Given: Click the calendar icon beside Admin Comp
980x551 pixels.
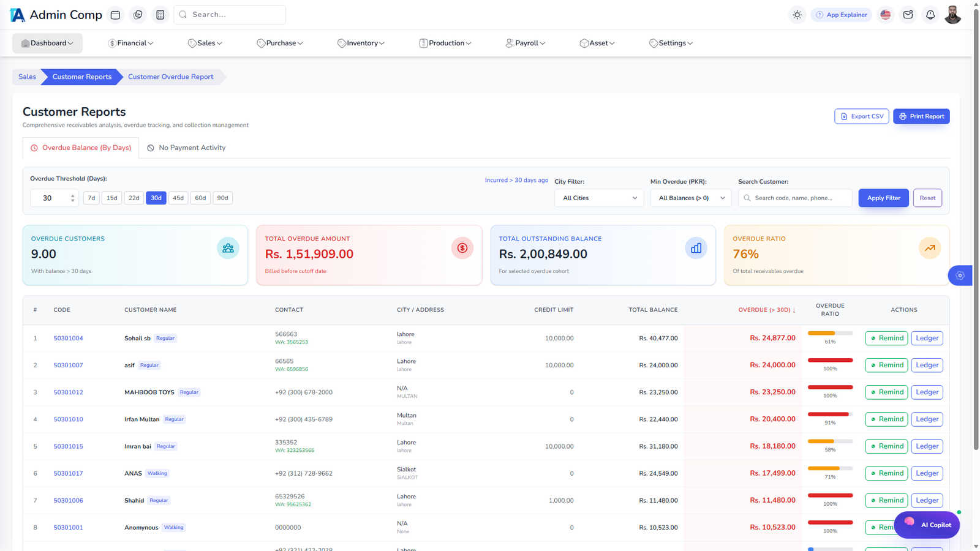Looking at the screenshot, I should click(x=115, y=15).
